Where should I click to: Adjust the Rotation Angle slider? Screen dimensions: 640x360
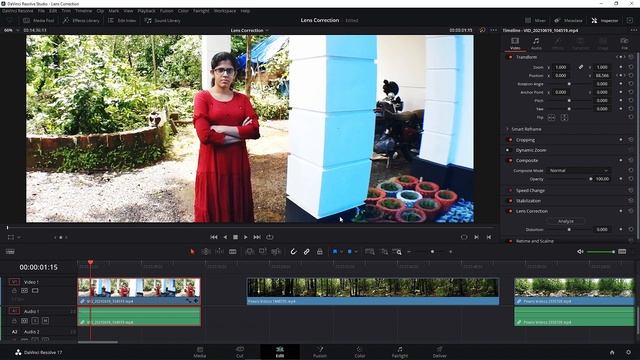tap(569, 84)
